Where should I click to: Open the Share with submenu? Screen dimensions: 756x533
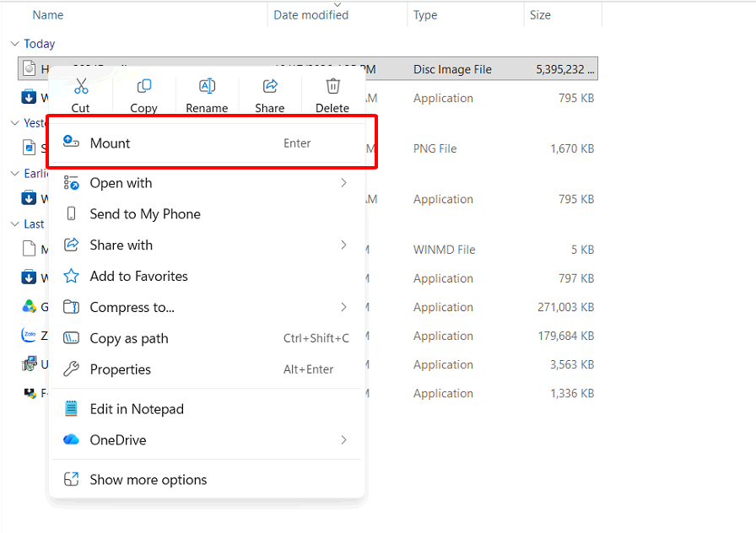[x=207, y=245]
